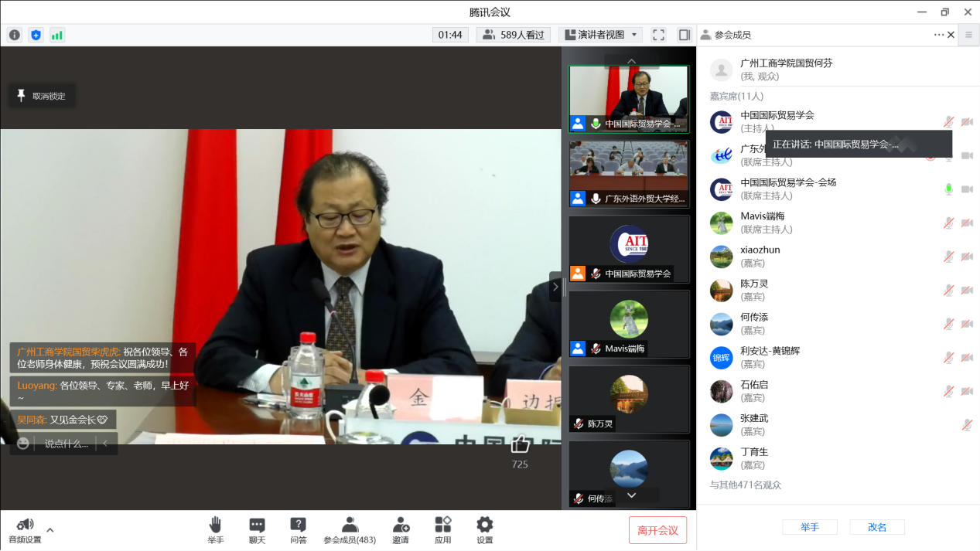
Task: Click the blue security shield icon
Action: click(36, 35)
